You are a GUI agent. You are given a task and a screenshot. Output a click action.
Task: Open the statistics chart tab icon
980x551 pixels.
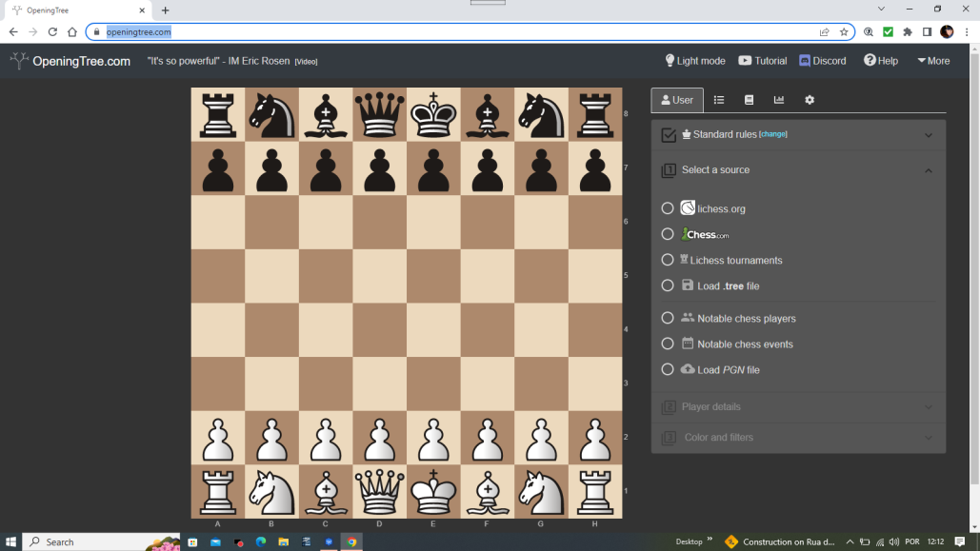pyautogui.click(x=779, y=100)
